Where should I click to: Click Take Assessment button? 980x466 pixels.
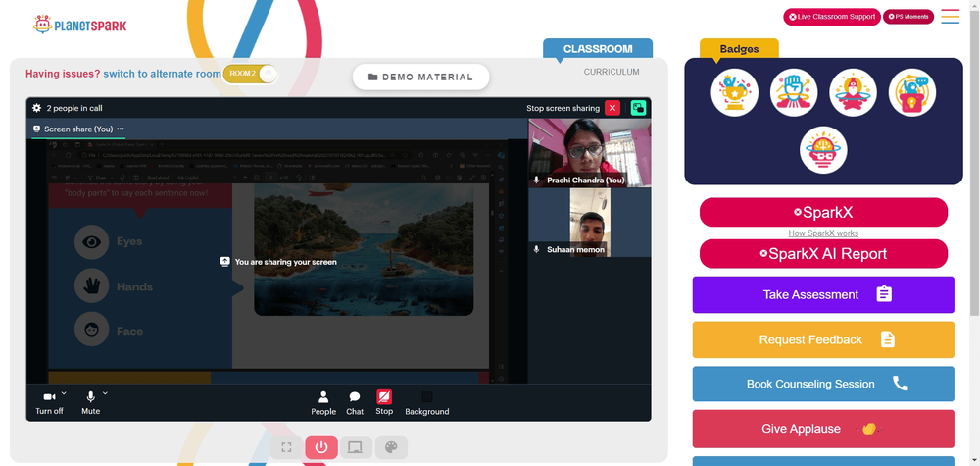(x=823, y=294)
